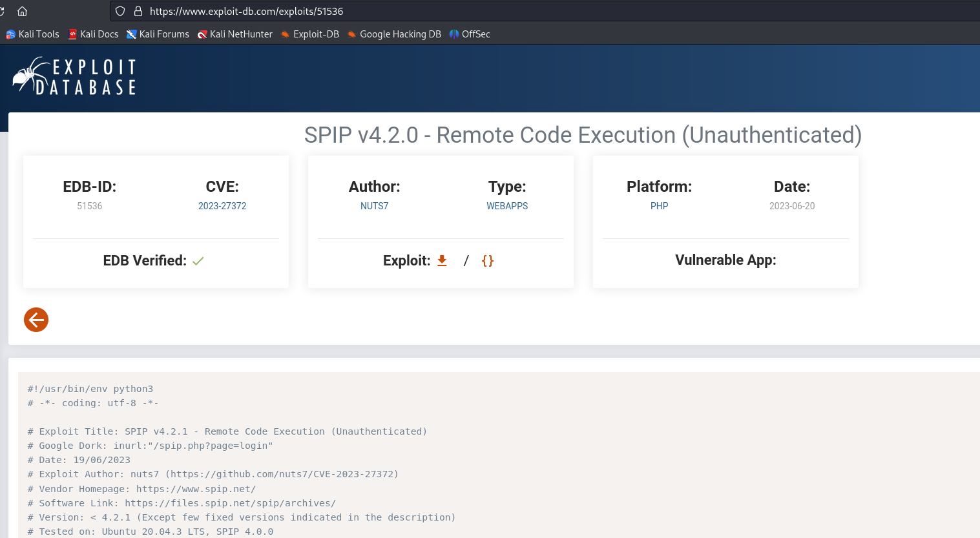Click the orange back arrow button
The image size is (980, 538).
[x=36, y=320]
